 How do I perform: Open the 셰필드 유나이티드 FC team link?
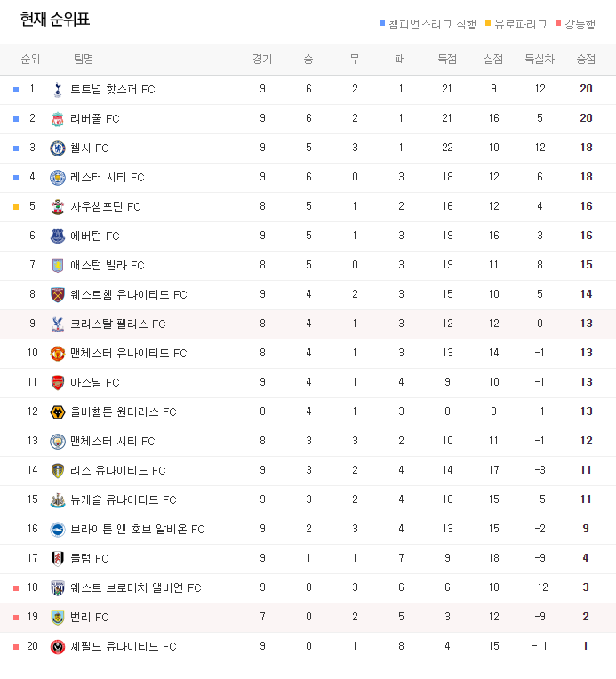(x=124, y=647)
